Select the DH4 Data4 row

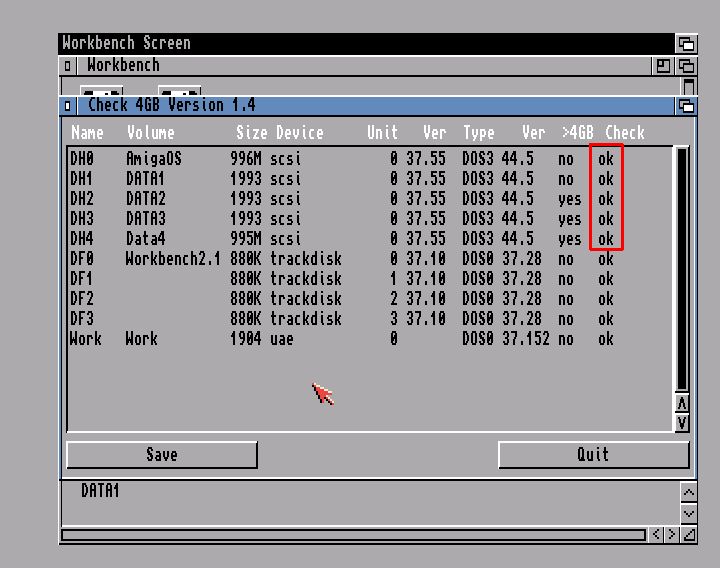point(340,239)
